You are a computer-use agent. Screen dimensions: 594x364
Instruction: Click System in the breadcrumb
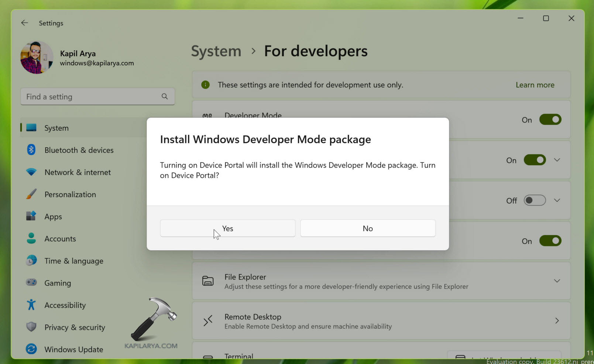coord(216,51)
